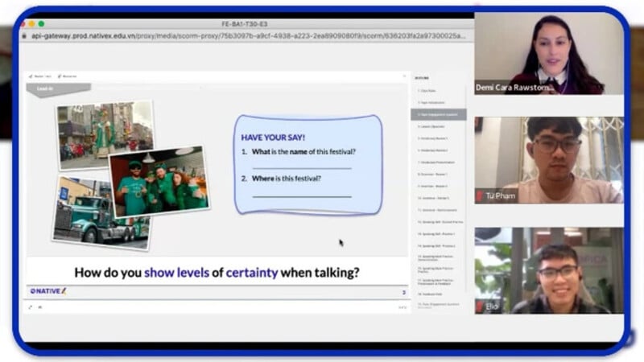Click Demi Cara Rawstorn's video tile
Screen dimensions: 644x362
[x=549, y=55]
